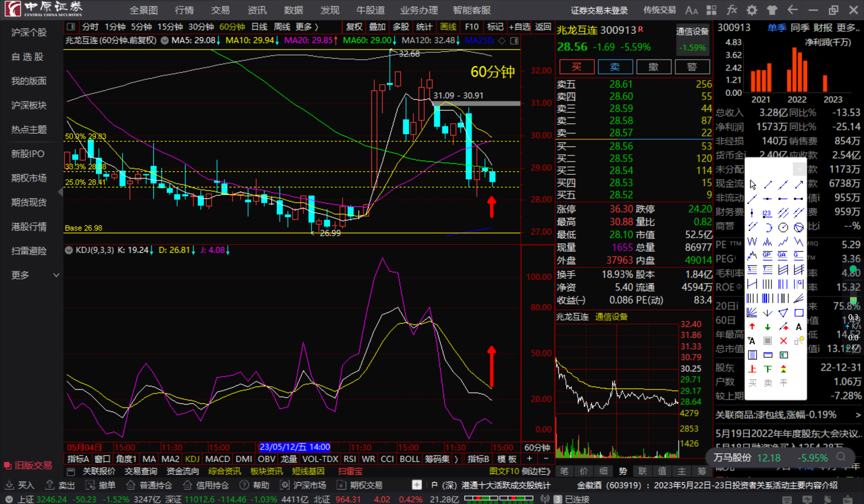
Task: Select the measuring ruler tool
Action: tap(767, 355)
